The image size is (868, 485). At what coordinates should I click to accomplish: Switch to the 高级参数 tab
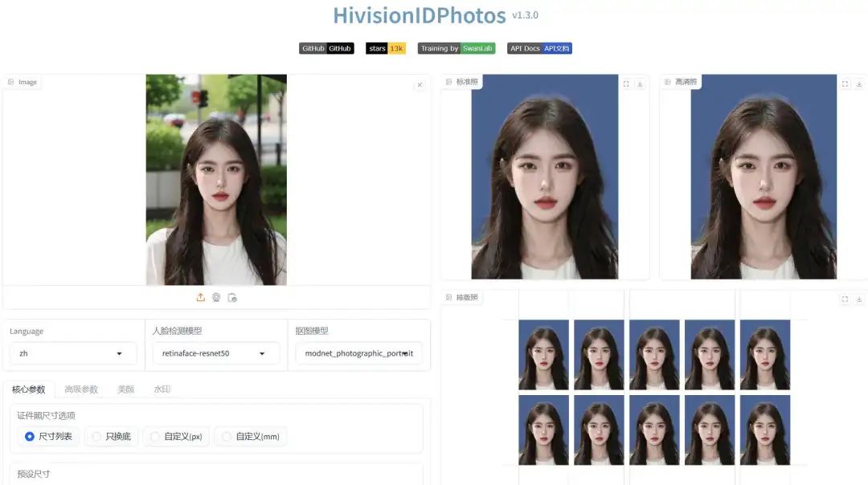click(81, 389)
